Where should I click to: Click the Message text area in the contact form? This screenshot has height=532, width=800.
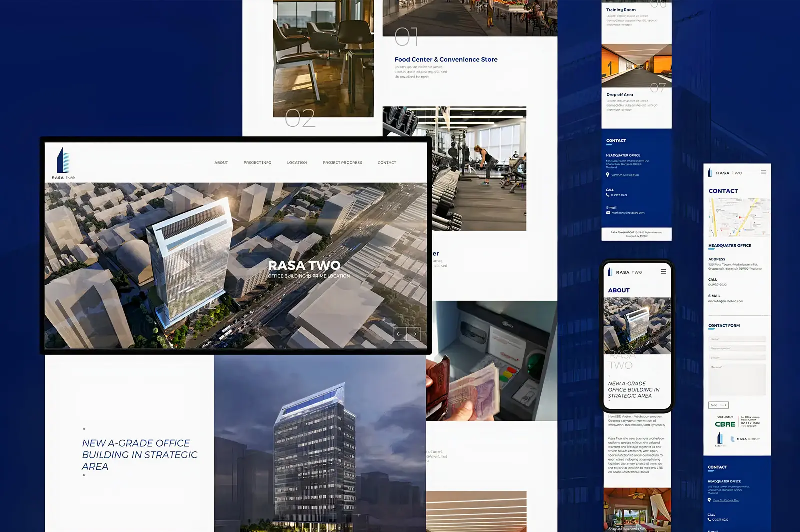737,380
